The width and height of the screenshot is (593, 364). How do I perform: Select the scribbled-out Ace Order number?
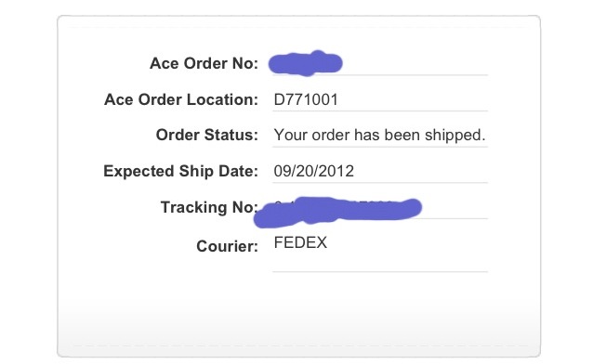coord(305,63)
